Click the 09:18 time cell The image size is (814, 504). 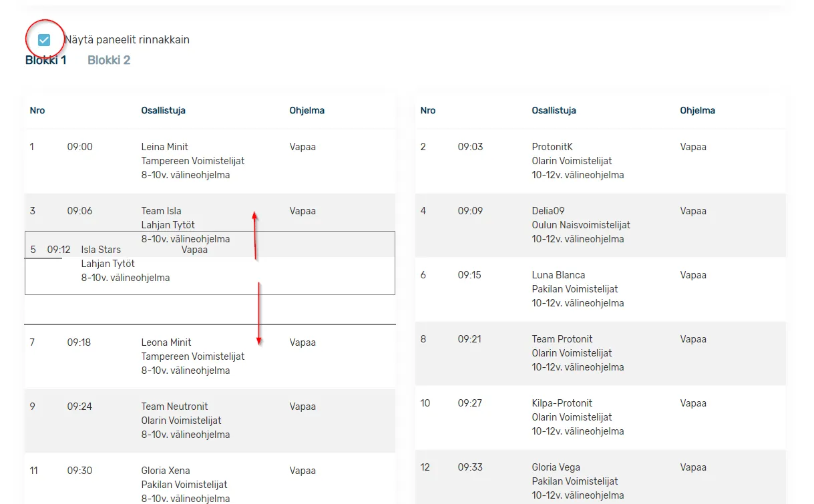79,342
